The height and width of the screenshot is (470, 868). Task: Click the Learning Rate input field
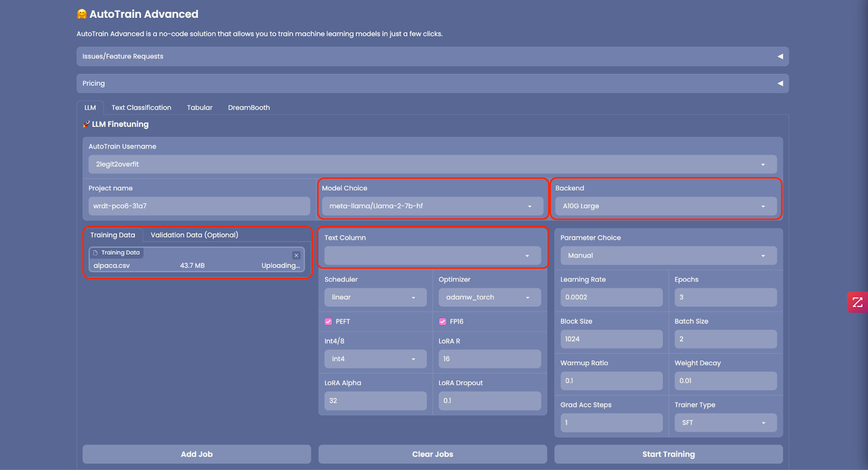[x=611, y=297]
